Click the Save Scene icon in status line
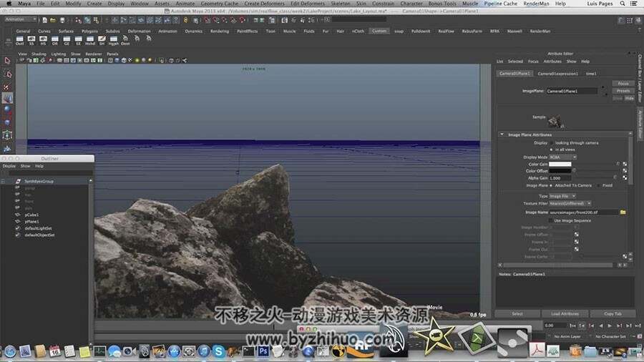644x362 pixels. [62, 20]
